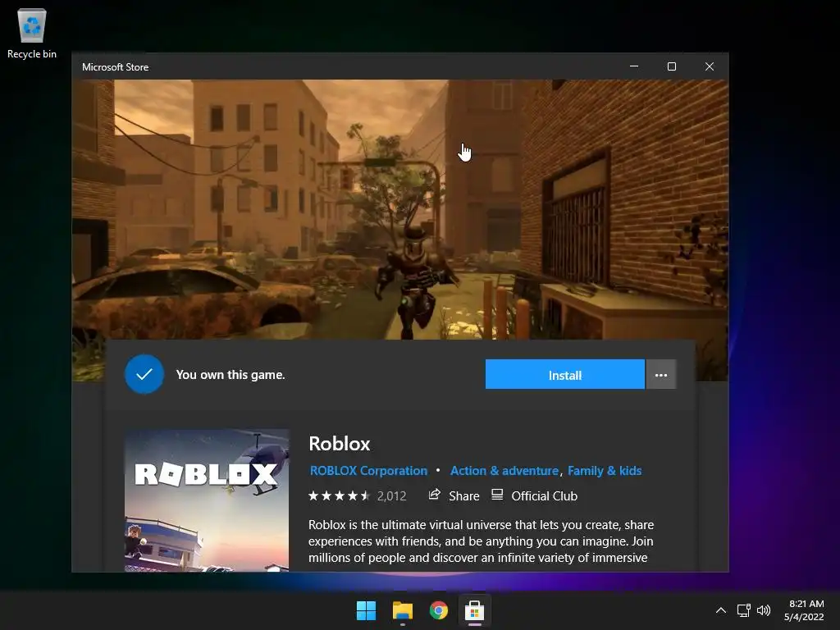
Task: Click the Roblox hero screenshot banner
Action: 400,209
